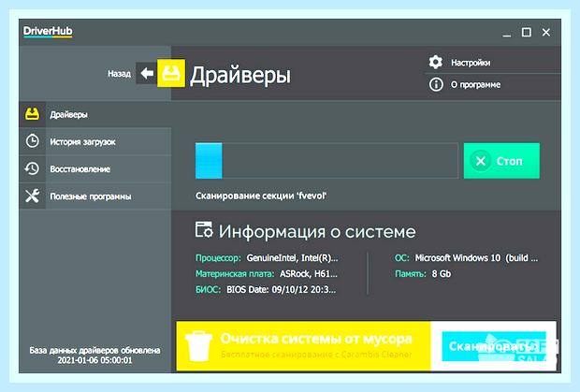Viewport: 580px width, 392px height.
Task: Close the DriverHub window
Action: pyautogui.click(x=546, y=32)
